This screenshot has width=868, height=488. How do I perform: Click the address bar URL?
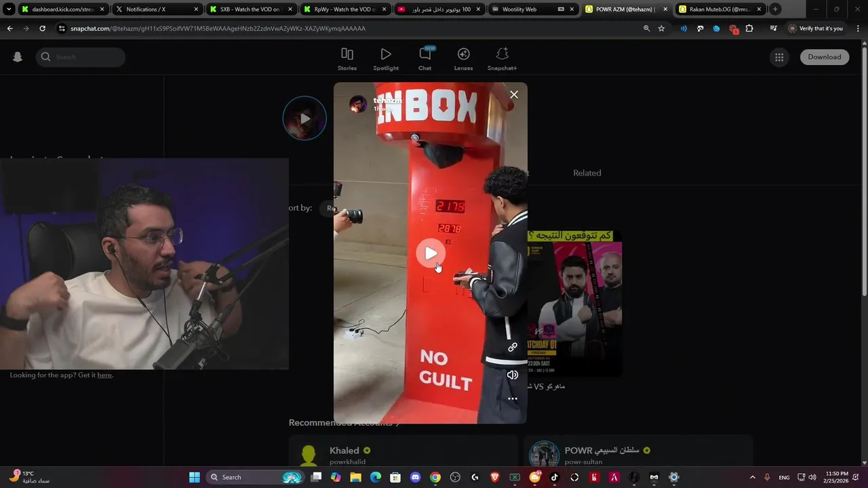tap(218, 28)
